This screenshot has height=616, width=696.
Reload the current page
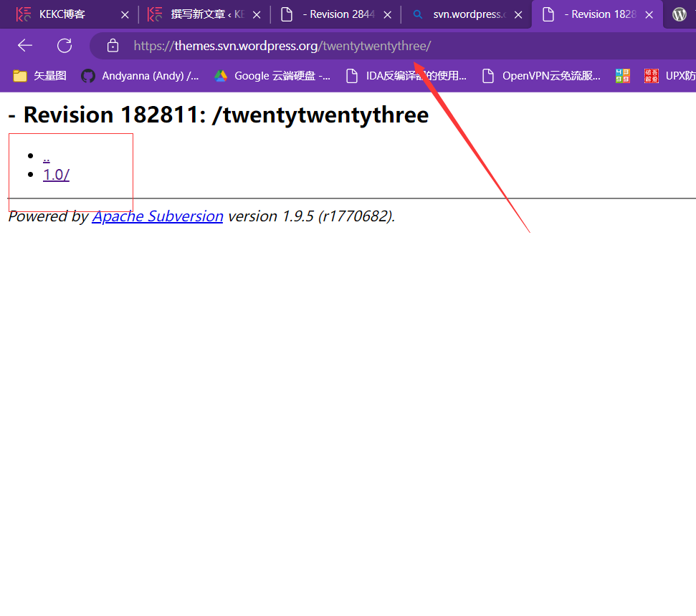(65, 46)
